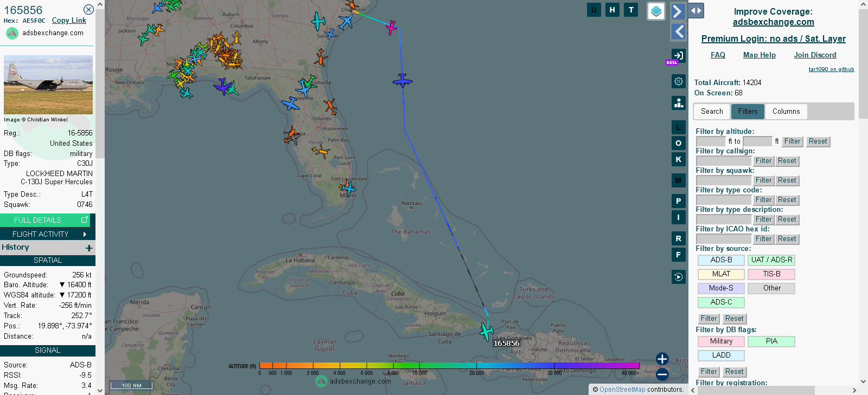Select TIS-B source filter
868x395 pixels.
(x=771, y=274)
